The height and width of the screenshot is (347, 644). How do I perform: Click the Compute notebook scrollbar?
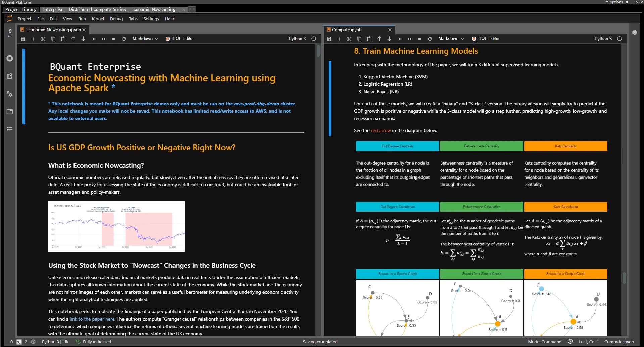point(624,278)
